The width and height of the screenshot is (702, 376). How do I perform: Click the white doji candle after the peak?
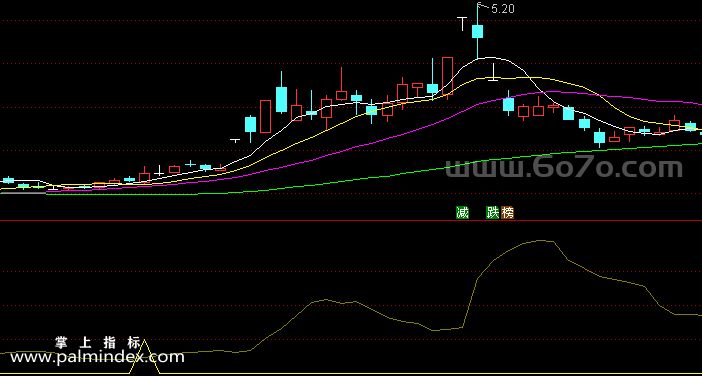[x=493, y=73]
